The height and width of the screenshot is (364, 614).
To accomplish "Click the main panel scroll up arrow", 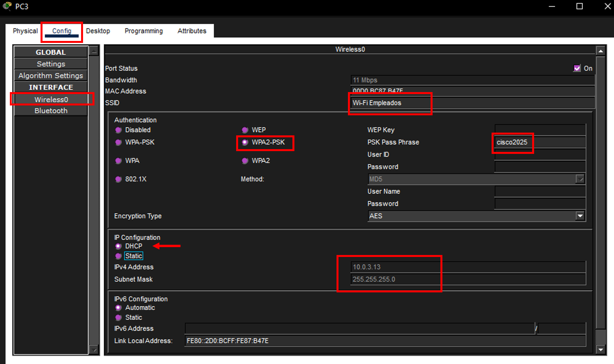I will tap(600, 51).
